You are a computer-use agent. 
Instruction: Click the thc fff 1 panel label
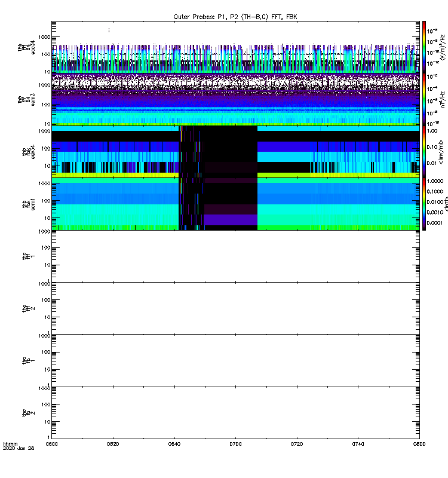[x=29, y=256]
